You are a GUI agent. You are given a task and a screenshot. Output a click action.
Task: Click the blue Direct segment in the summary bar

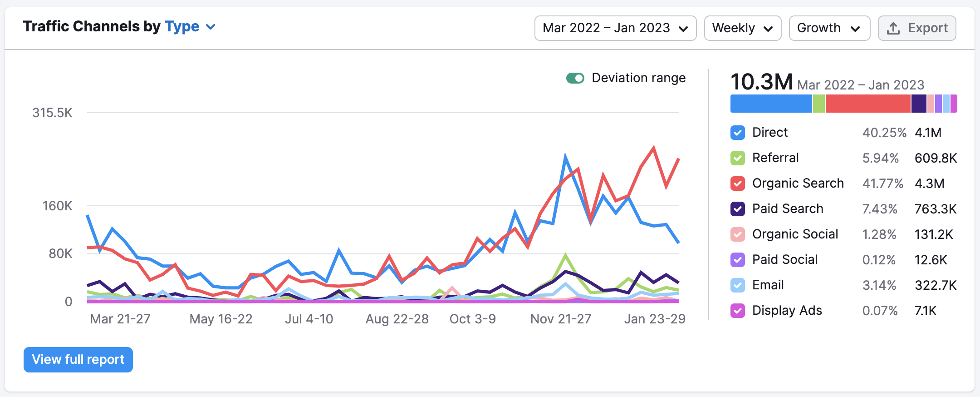pos(771,104)
